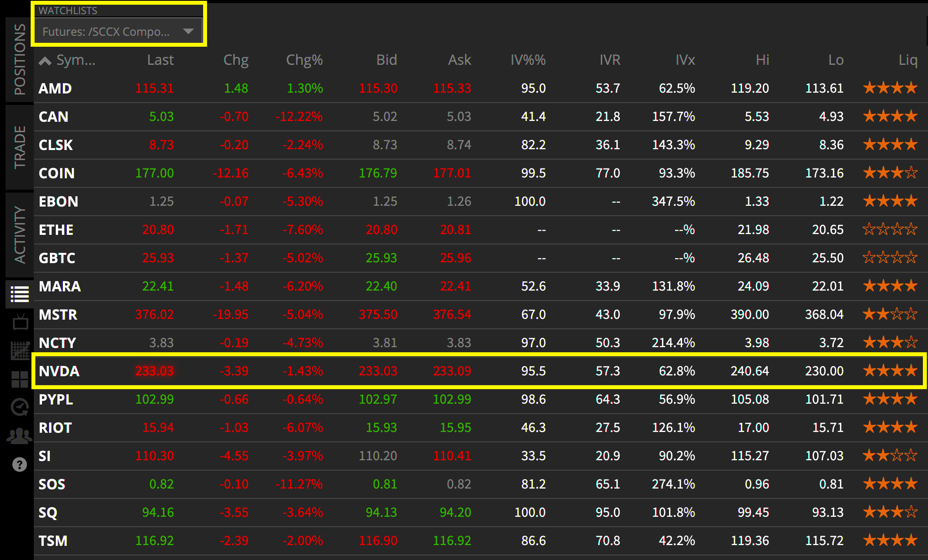
Task: Sort by the Chg% column header
Action: [x=304, y=60]
